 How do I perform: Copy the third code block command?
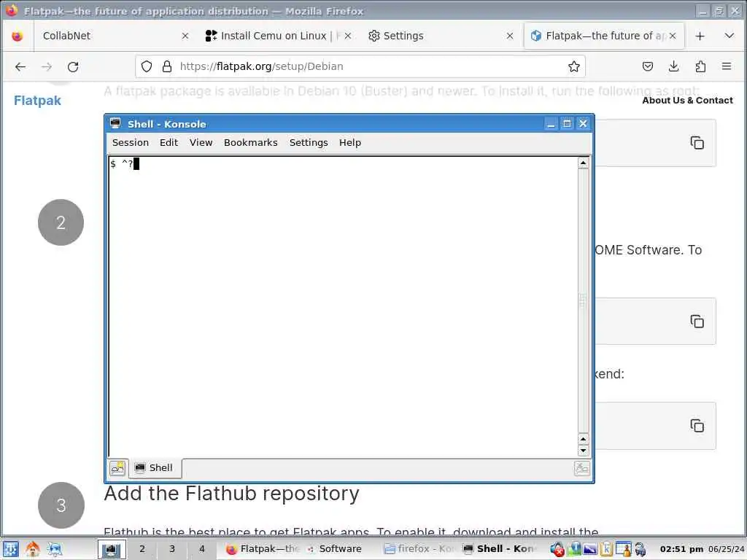697,426
